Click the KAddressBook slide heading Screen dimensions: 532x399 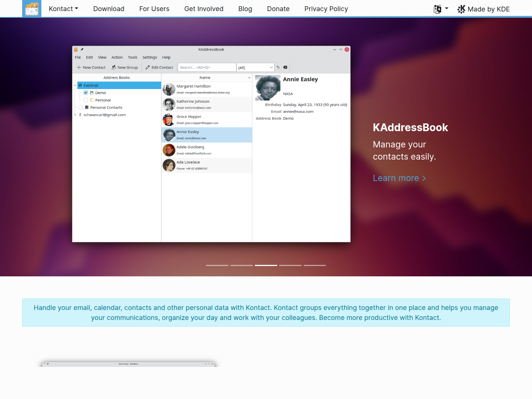point(410,127)
